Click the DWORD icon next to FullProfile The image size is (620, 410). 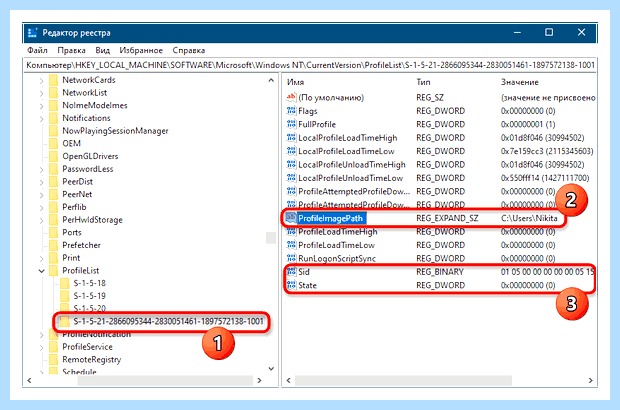pos(291,124)
